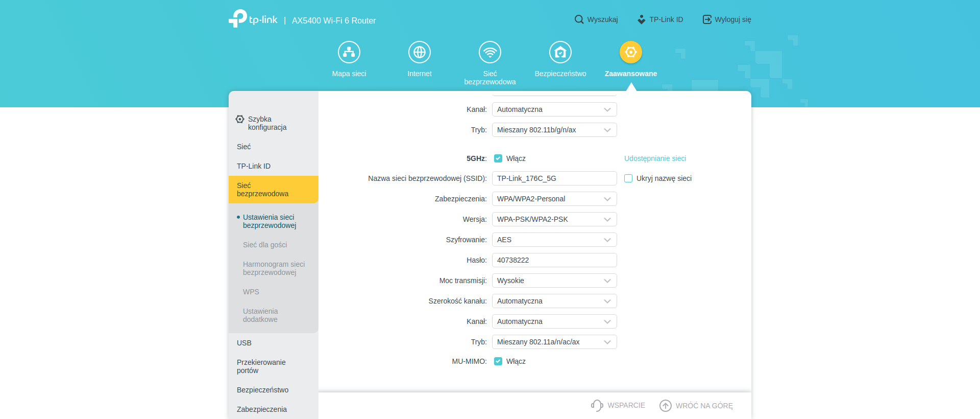Click the WRÓĆ NA GÓRĘ arrow icon

(666, 405)
